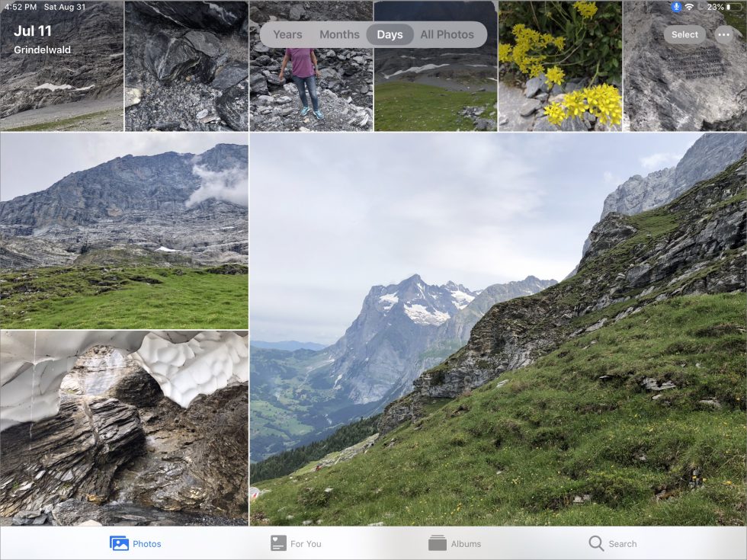Tap the ellipsis more-options icon
Viewport: 747px width, 560px height.
tap(723, 34)
